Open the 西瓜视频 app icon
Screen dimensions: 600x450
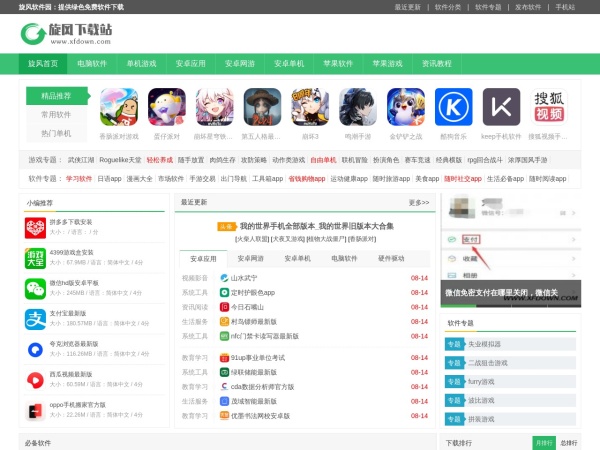click(x=36, y=380)
